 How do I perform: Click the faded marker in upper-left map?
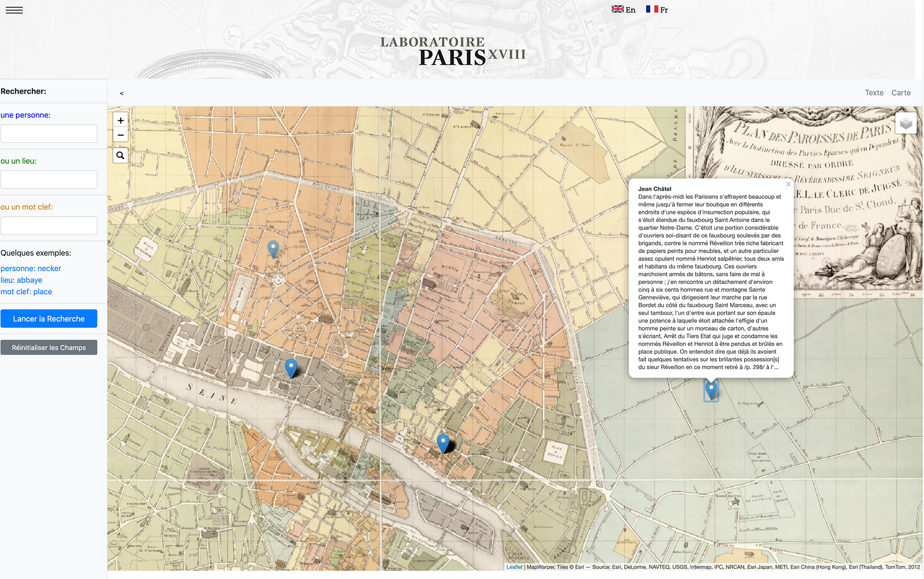[273, 248]
